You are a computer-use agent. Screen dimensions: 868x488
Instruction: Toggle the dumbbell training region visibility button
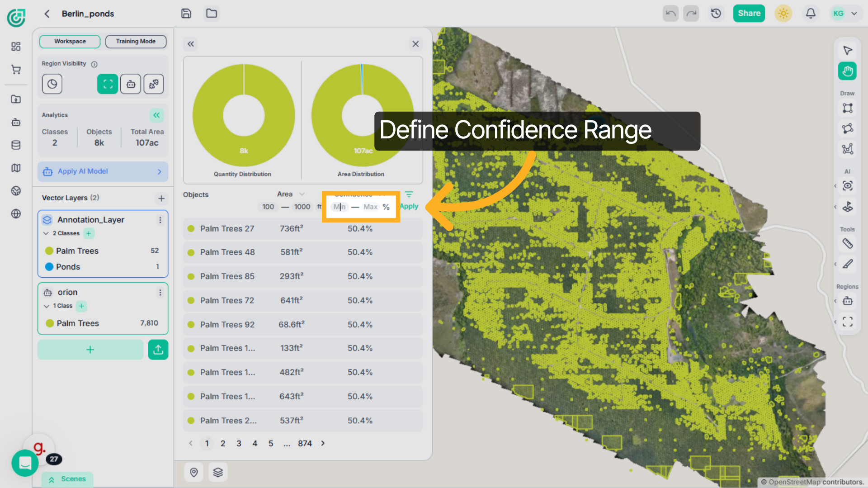pos(154,84)
